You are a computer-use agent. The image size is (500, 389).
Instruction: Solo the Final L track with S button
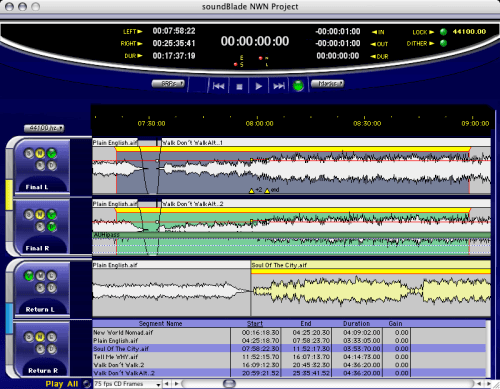(29, 154)
